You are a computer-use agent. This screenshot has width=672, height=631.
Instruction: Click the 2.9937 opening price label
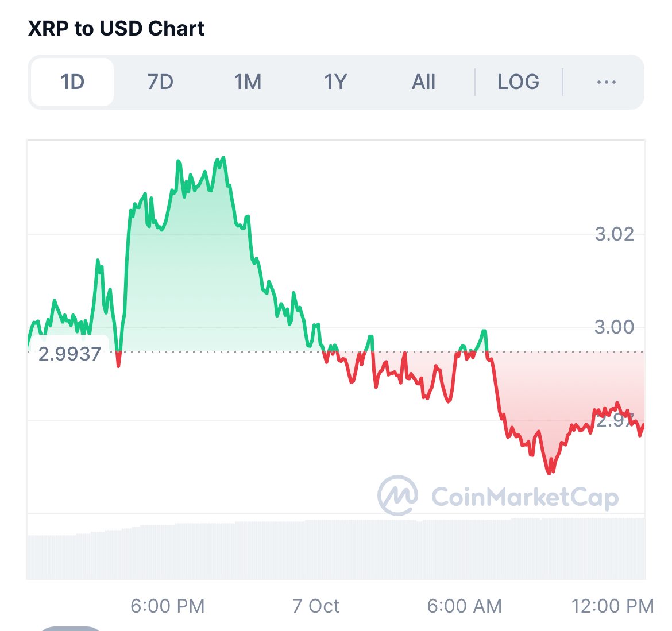(69, 354)
